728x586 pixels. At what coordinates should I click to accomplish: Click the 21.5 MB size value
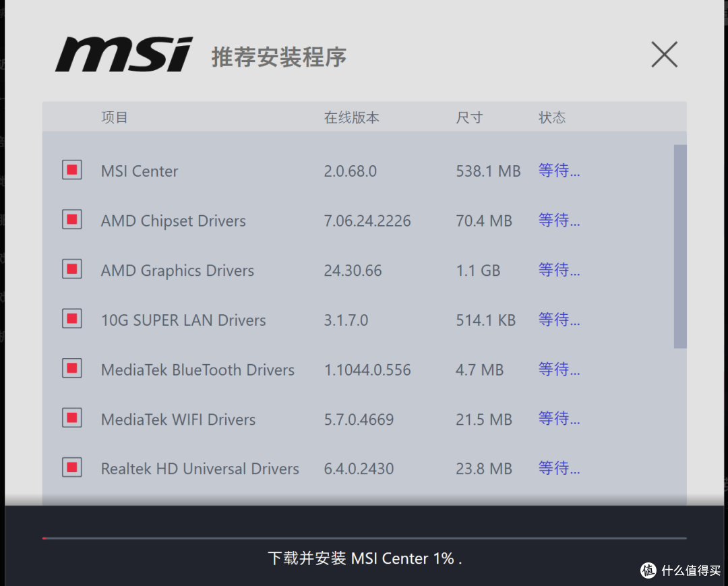tap(484, 419)
